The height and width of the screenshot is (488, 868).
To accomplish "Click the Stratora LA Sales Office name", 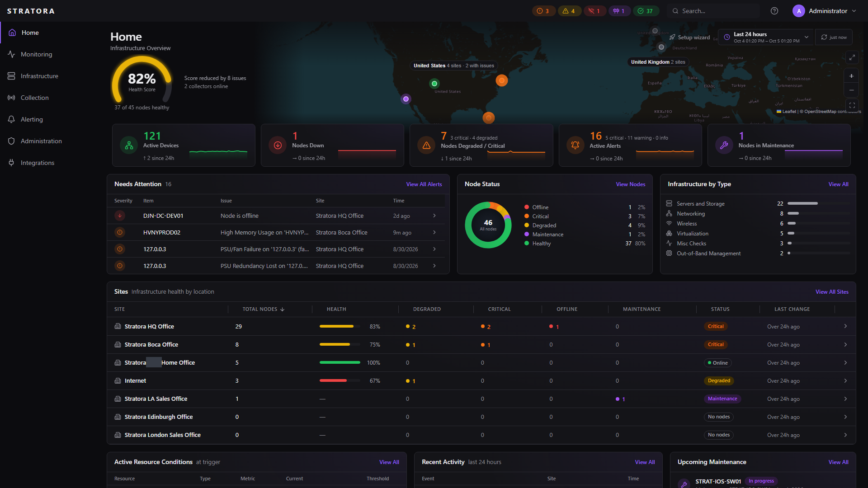I will [156, 399].
